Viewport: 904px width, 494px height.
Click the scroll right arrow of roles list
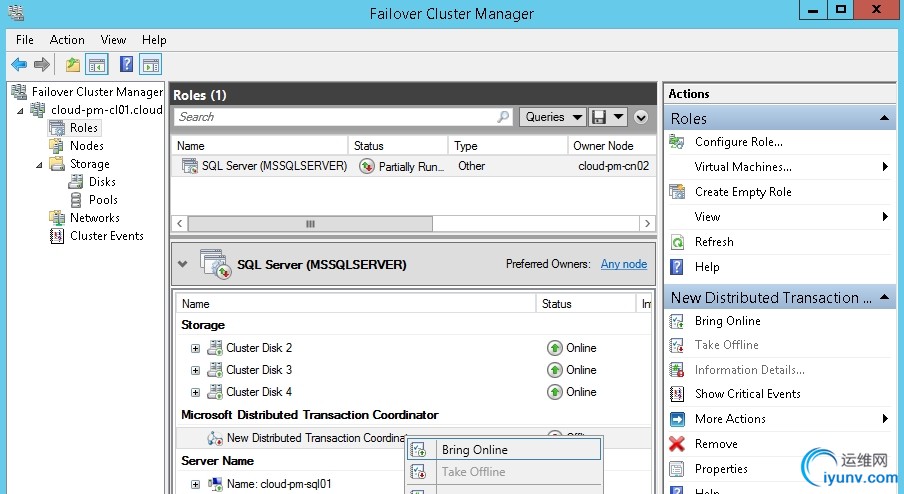coord(647,224)
